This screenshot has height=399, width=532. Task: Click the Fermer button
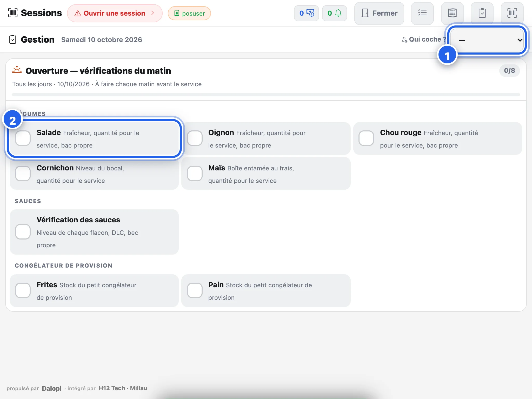[x=379, y=13]
